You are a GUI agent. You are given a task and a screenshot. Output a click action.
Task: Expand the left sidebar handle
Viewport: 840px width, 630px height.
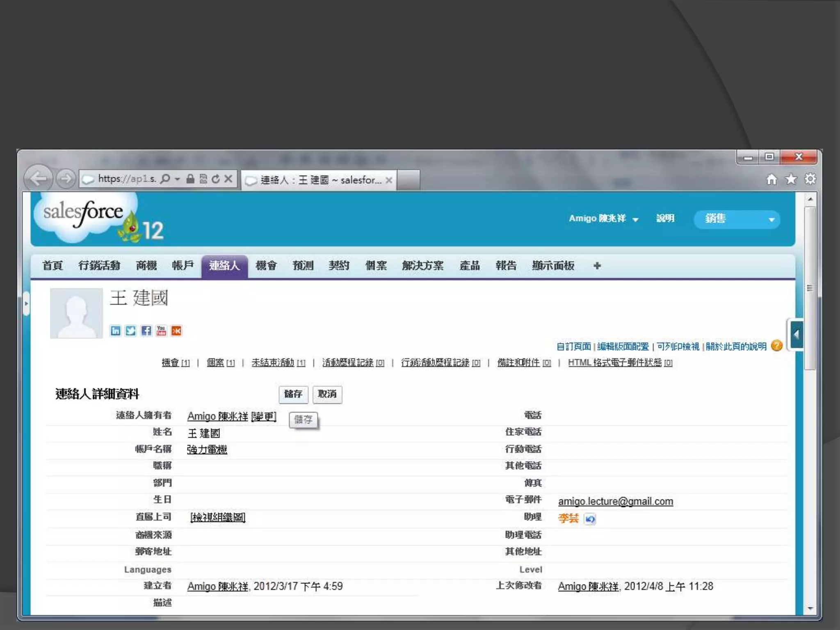(26, 304)
